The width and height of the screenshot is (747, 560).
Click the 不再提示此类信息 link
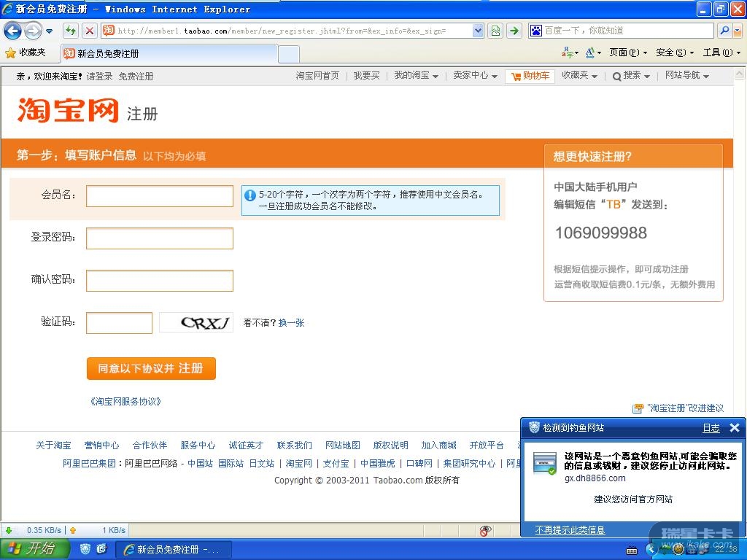point(570,530)
